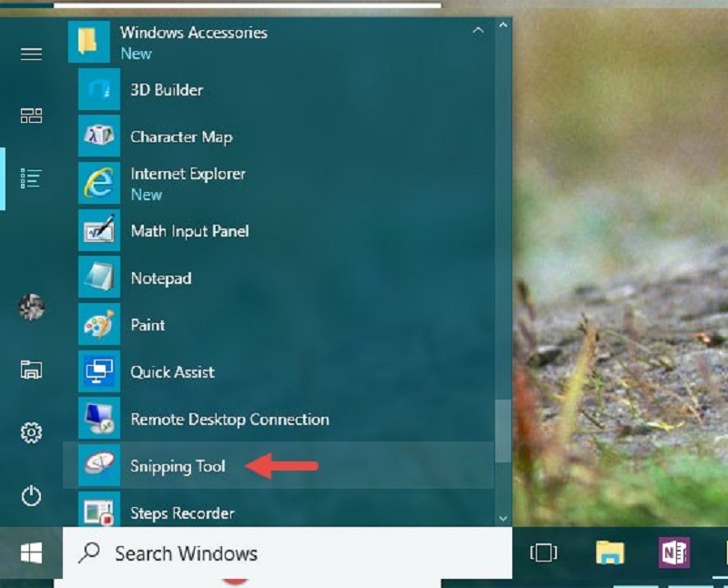The image size is (728, 588).
Task: Open Task View on the taskbar
Action: (543, 553)
